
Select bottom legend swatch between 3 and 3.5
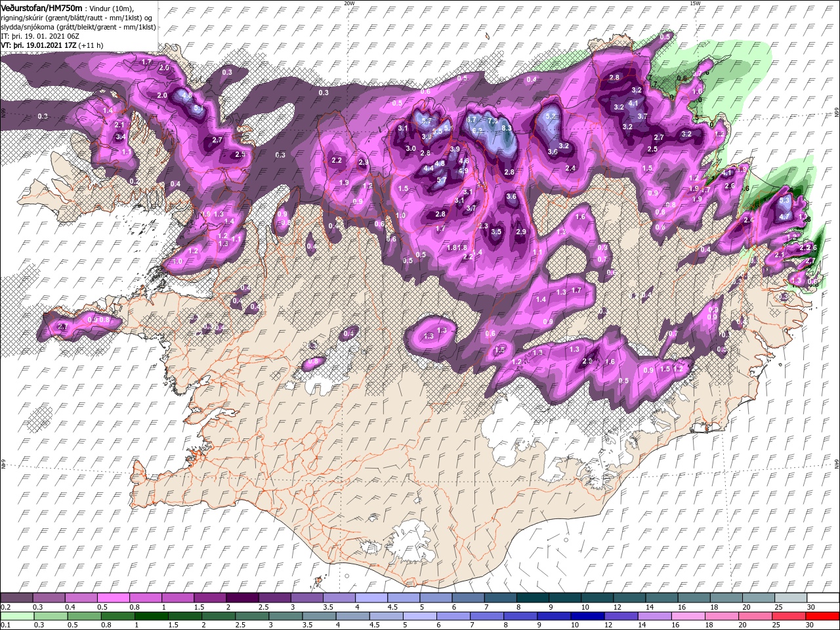click(287, 616)
